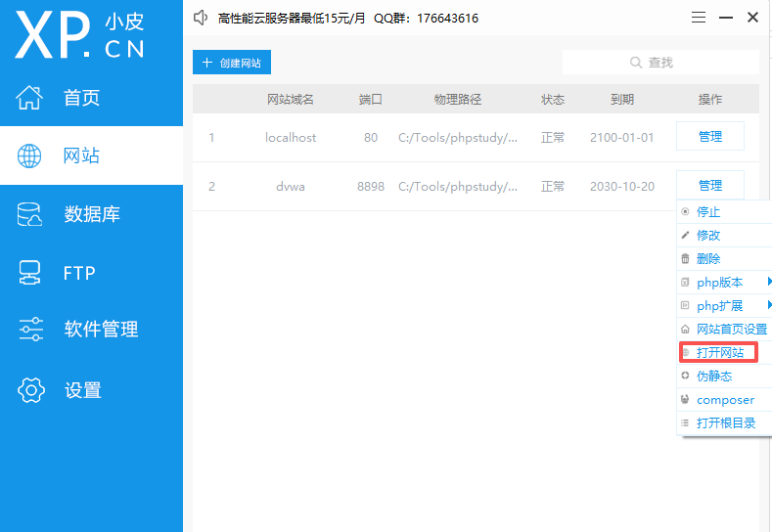772x532 pixels.
Task: Click the XP.CN logo
Action: point(80,34)
